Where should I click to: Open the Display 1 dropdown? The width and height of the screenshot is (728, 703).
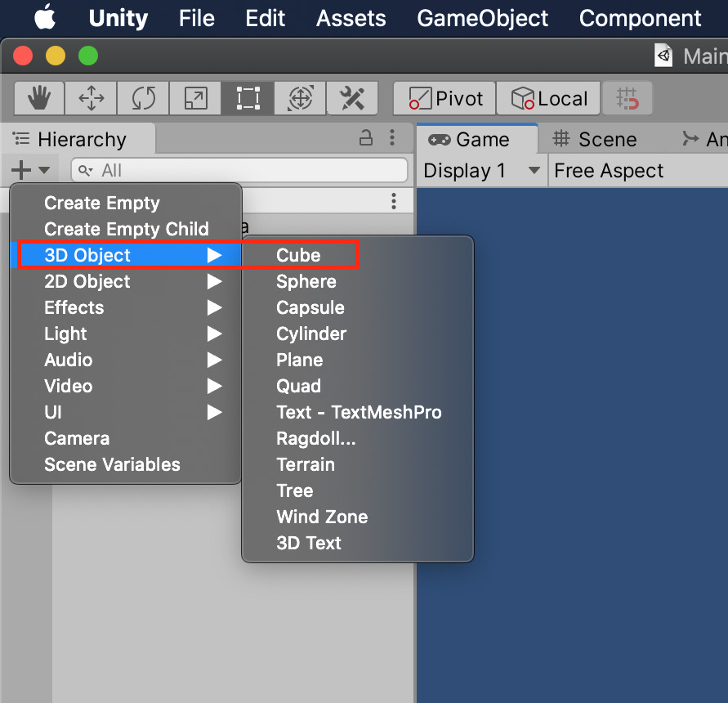point(480,171)
